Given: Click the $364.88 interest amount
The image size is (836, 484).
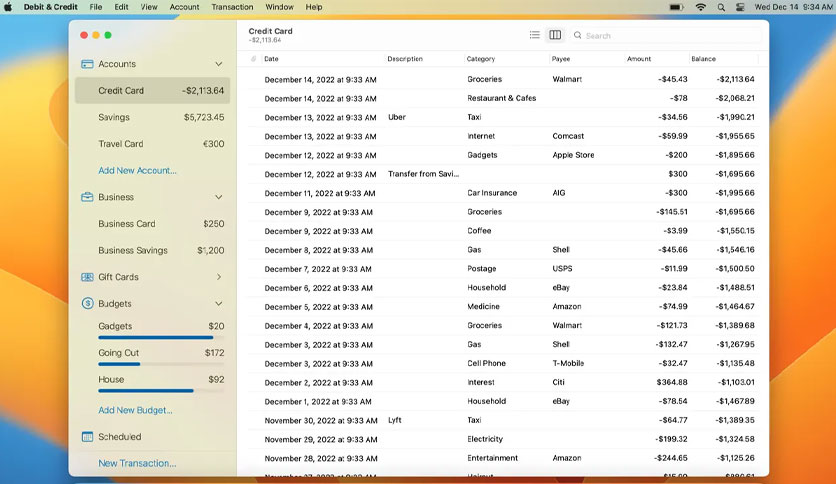Looking at the screenshot, I should (672, 382).
